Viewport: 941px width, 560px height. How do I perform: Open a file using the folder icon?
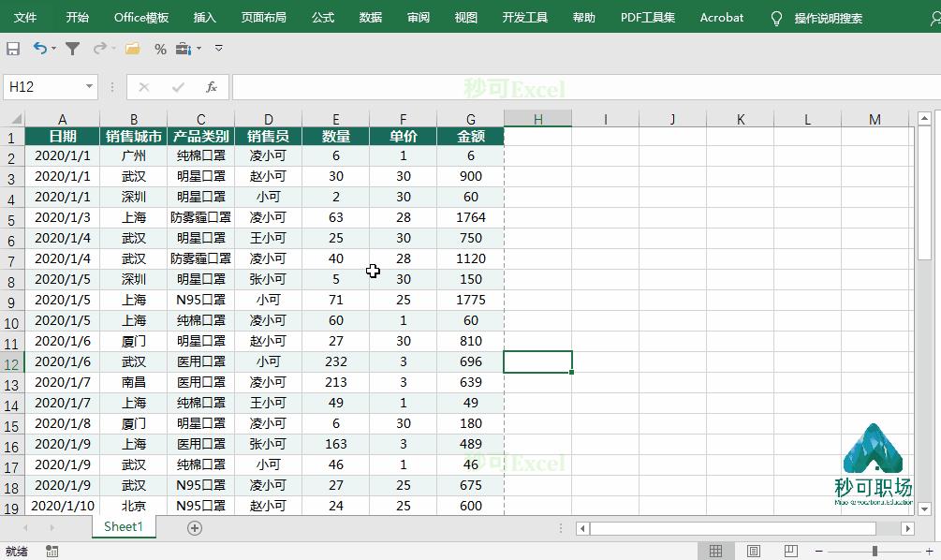point(131,49)
